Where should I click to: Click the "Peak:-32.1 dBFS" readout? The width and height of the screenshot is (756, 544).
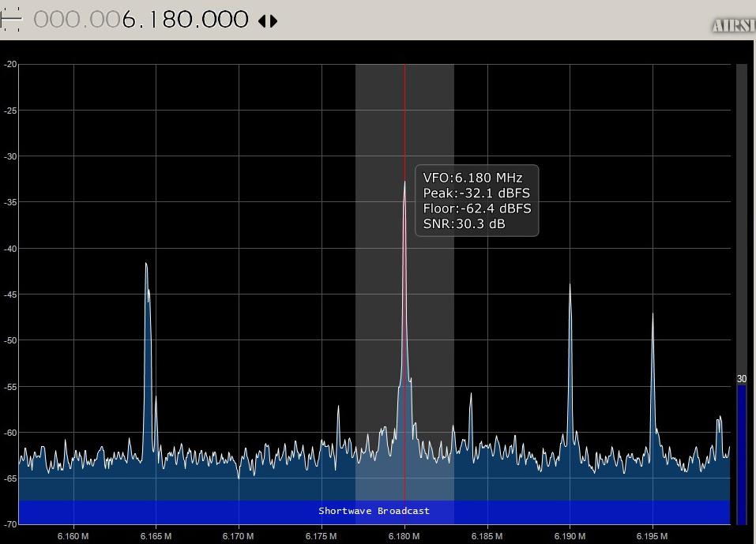tap(476, 193)
